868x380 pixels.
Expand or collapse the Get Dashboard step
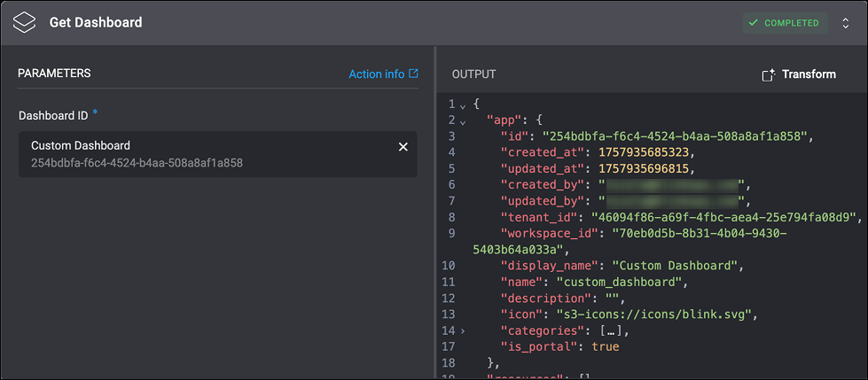tap(845, 23)
